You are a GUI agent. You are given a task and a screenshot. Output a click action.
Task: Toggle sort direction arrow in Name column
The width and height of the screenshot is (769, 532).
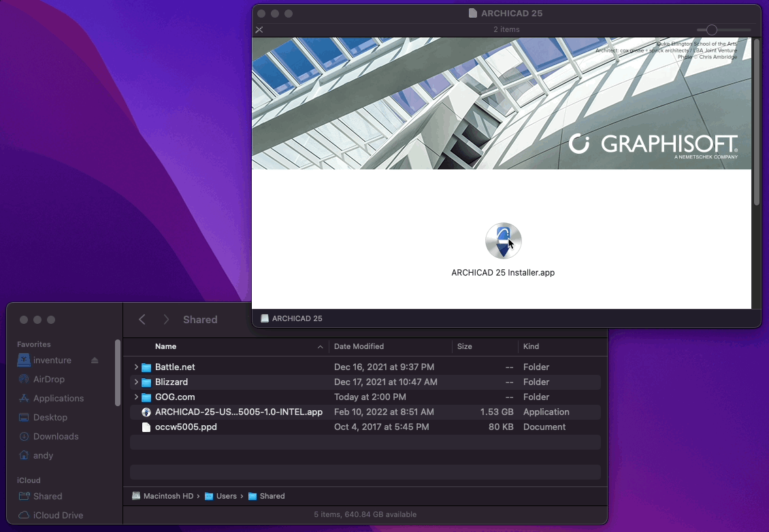tap(321, 347)
